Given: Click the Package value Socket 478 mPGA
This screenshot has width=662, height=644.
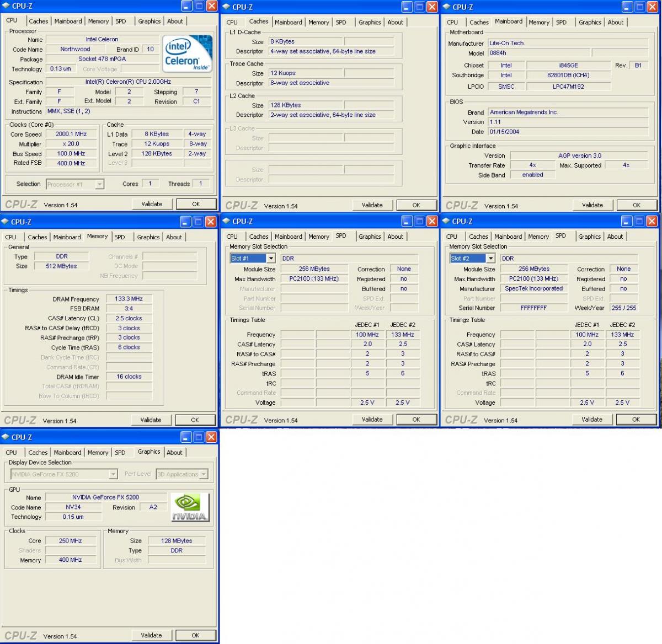Looking at the screenshot, I should (x=102, y=59).
